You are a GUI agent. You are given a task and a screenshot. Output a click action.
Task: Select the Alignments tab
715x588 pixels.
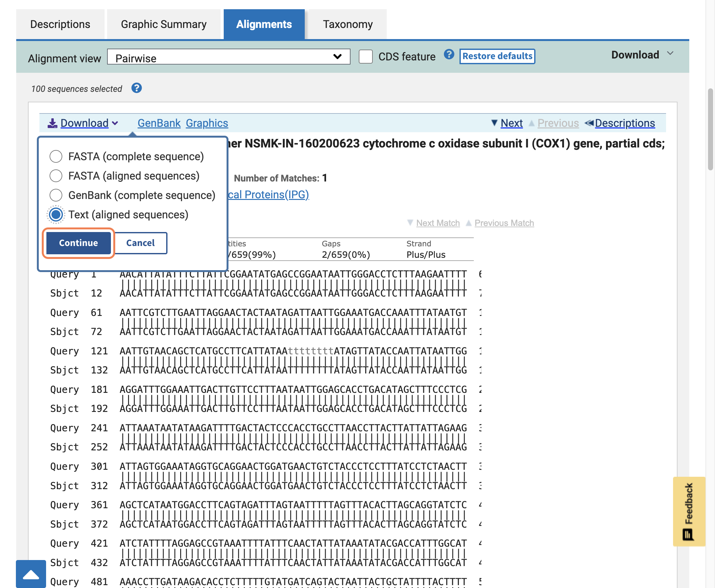[x=264, y=24]
